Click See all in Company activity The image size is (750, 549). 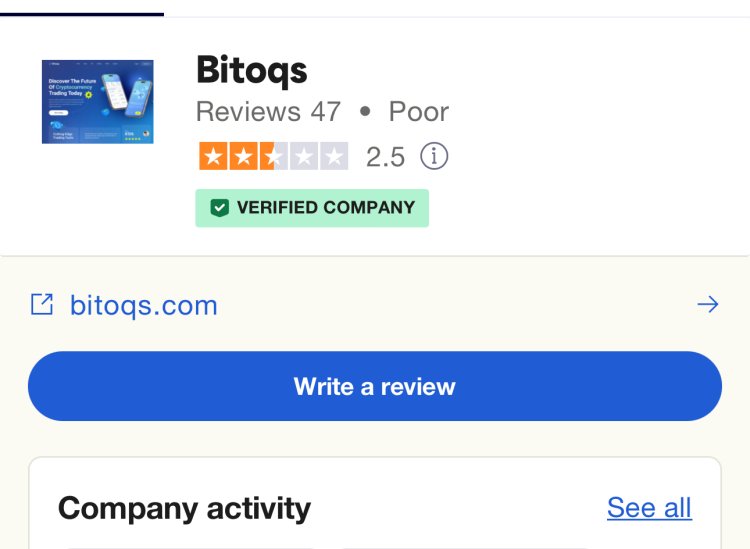[649, 507]
